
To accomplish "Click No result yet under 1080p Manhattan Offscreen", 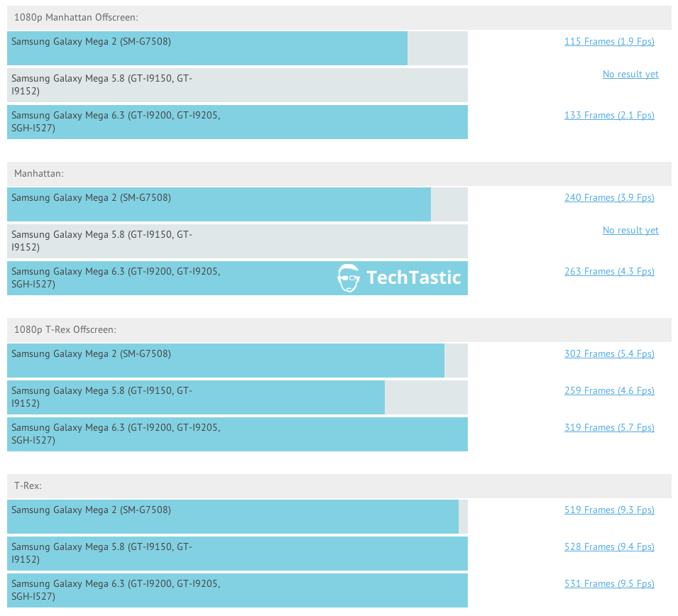I will (630, 75).
